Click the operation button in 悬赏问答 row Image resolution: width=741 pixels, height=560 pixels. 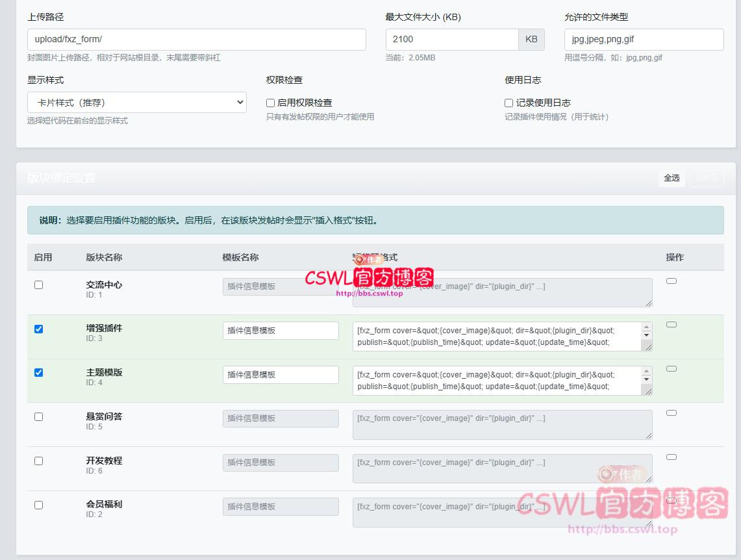point(672,413)
